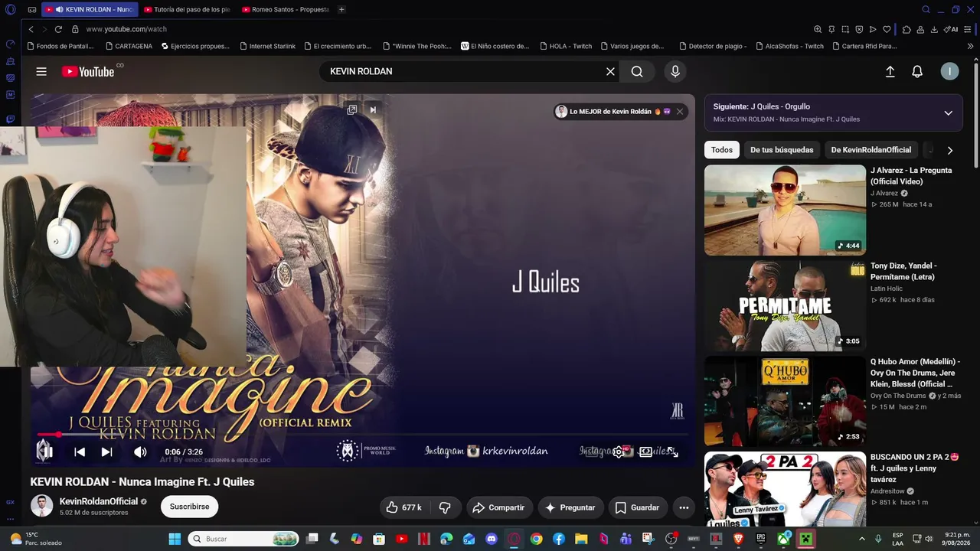Image resolution: width=980 pixels, height=551 pixels.
Task: Save the video with Guardar
Action: 637,507
